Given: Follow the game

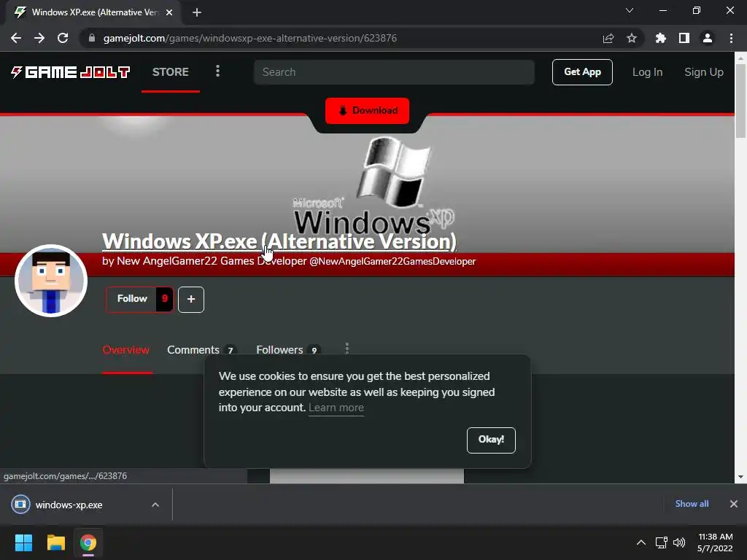Looking at the screenshot, I should 132,299.
